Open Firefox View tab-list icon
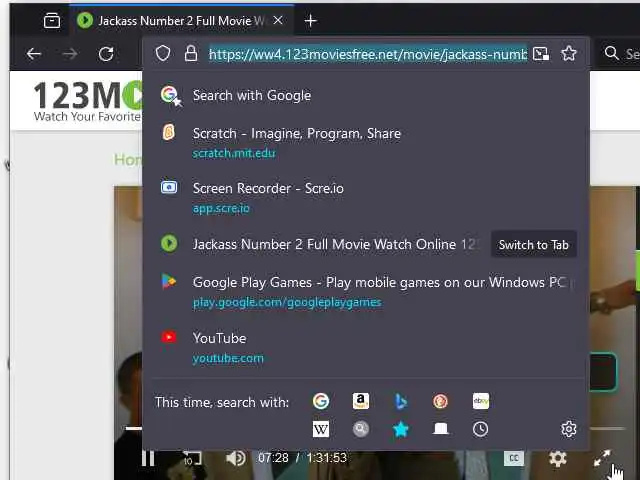The width and height of the screenshot is (640, 480). (x=52, y=20)
